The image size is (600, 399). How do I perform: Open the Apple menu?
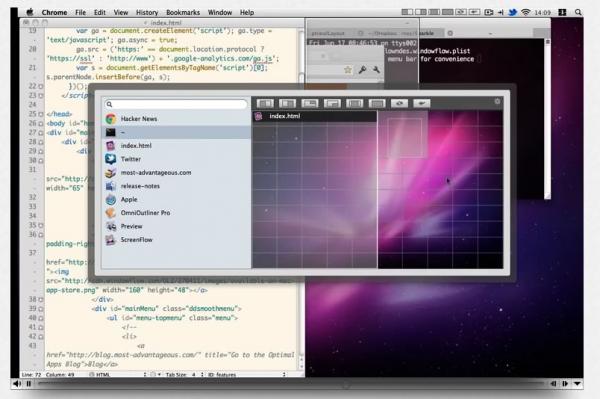pos(30,12)
